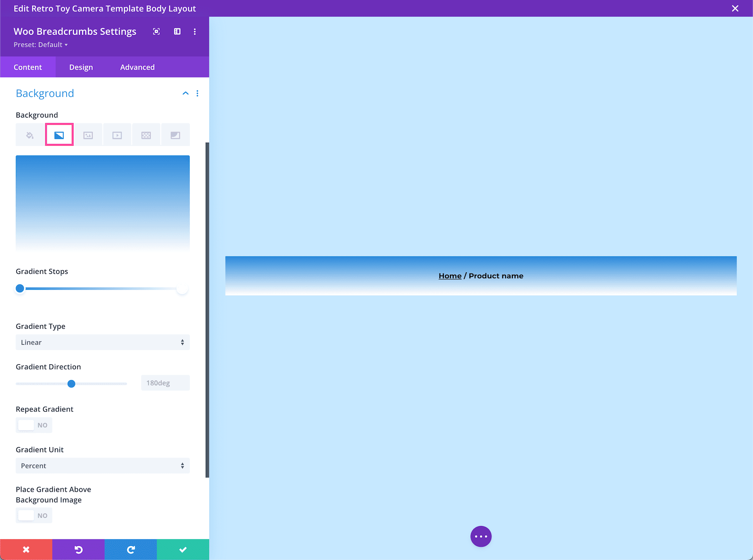
Task: Switch to the image background type
Action: pos(88,134)
